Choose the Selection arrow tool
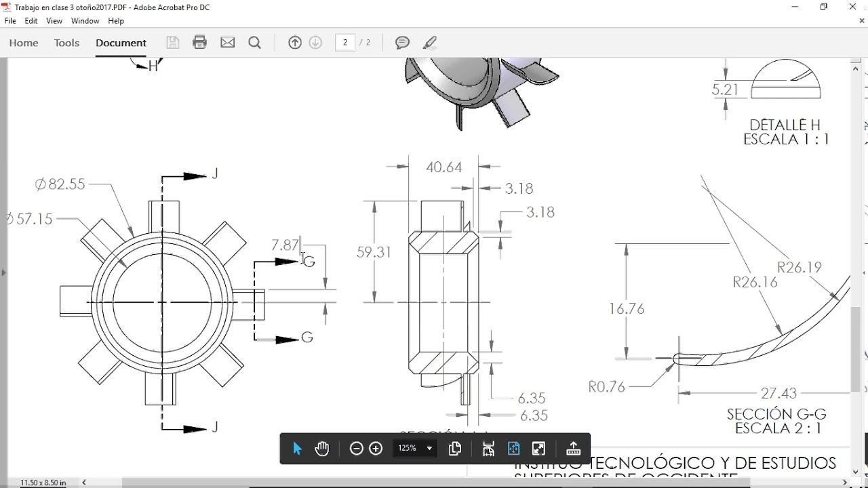Viewport: 868px width, 488px height. click(x=297, y=449)
